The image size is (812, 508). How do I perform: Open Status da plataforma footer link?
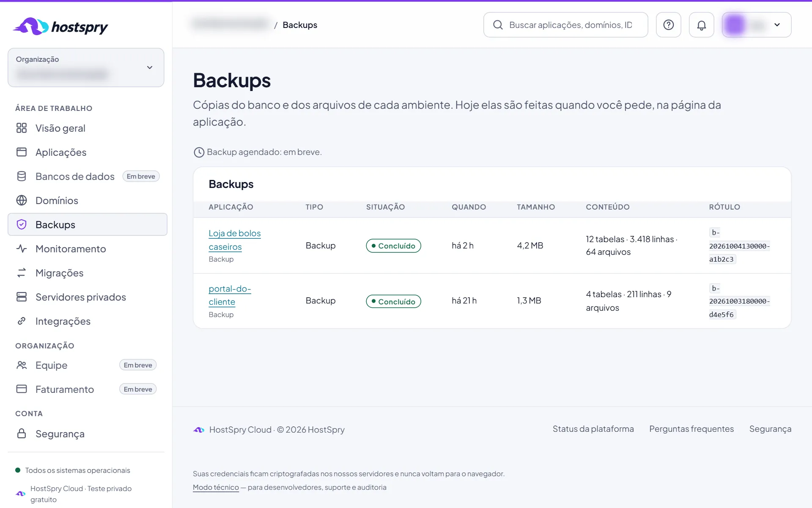(593, 429)
